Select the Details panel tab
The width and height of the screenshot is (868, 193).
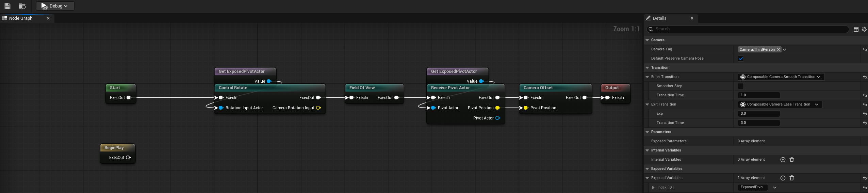[659, 18]
